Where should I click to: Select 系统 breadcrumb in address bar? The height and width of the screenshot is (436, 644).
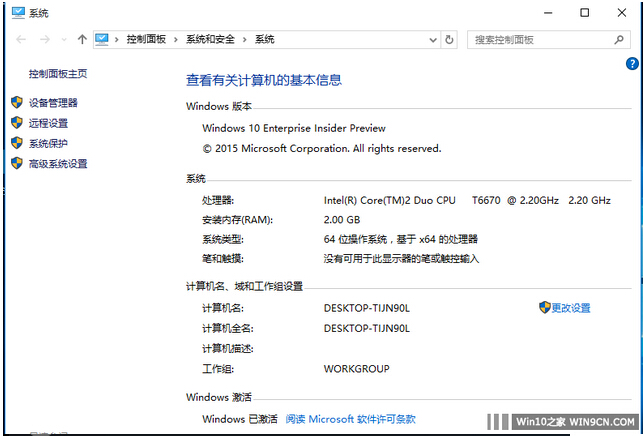[264, 39]
